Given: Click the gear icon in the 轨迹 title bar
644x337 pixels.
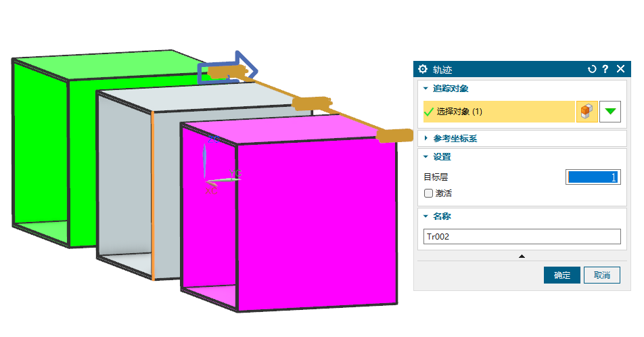Looking at the screenshot, I should [x=423, y=69].
